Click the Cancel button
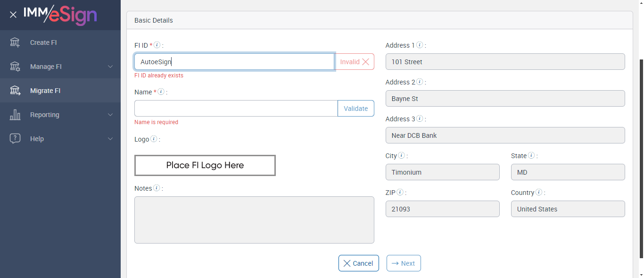This screenshot has height=278, width=644. point(358,263)
